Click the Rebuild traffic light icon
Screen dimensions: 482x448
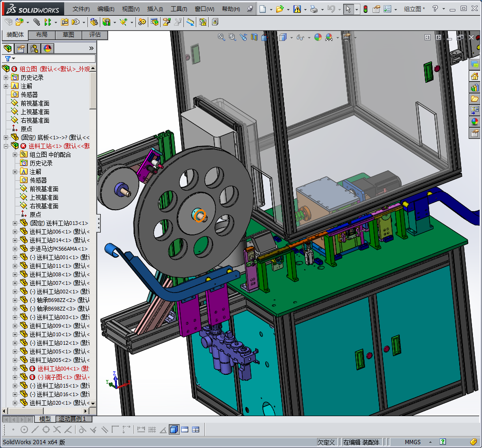pos(365,9)
